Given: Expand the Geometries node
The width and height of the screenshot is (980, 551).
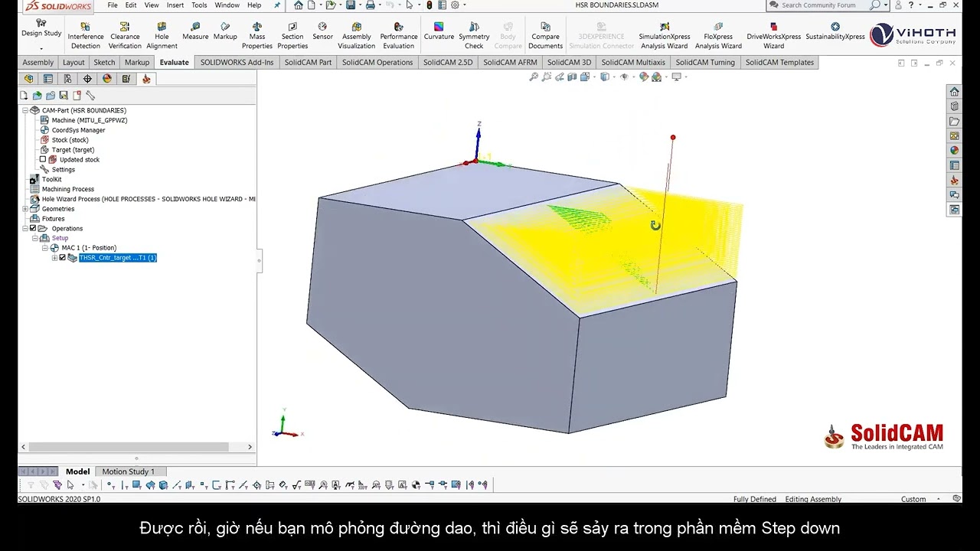Looking at the screenshot, I should click(25, 209).
